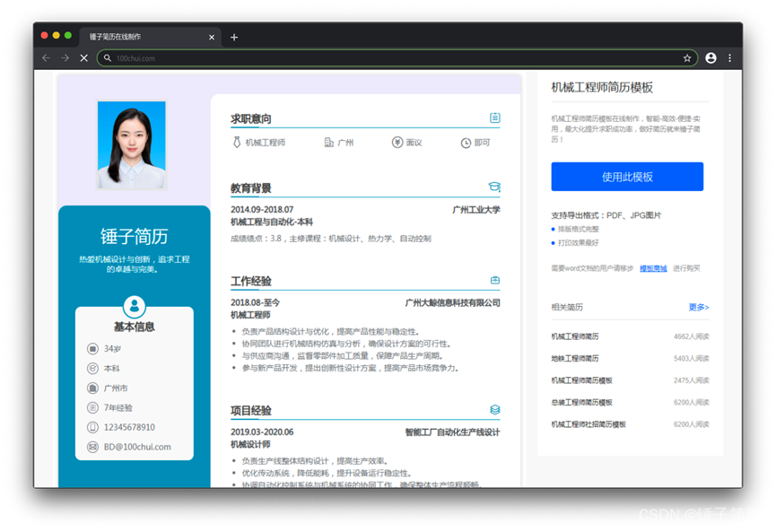Viewport: 776px width, 532px height.
Task: Select the 锤子简历在线制作 browser tab
Action: point(151,37)
